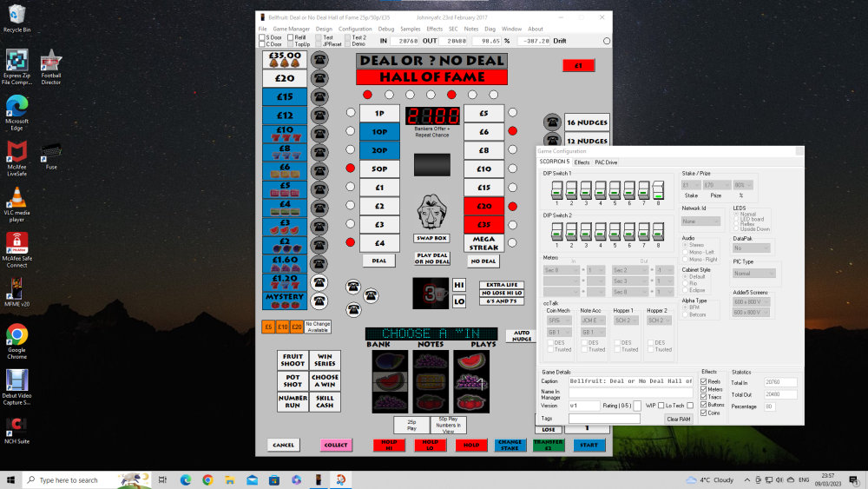
Task: Toggle the C Door checkbox
Action: [262, 44]
